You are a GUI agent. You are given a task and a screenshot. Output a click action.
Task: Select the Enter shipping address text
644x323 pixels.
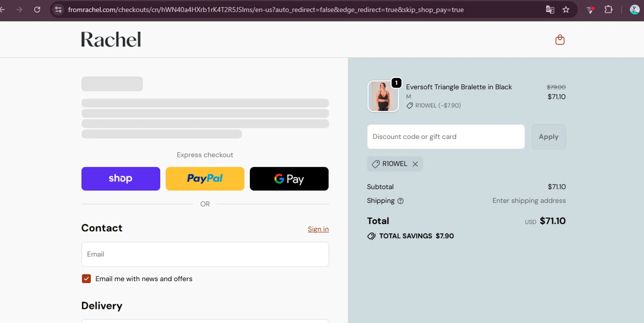(x=529, y=201)
